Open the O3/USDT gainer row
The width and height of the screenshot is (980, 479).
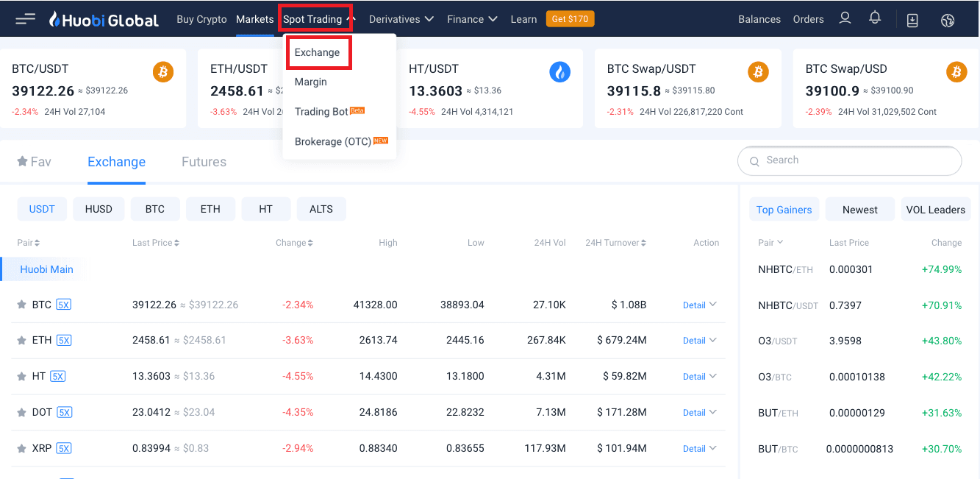tap(859, 341)
